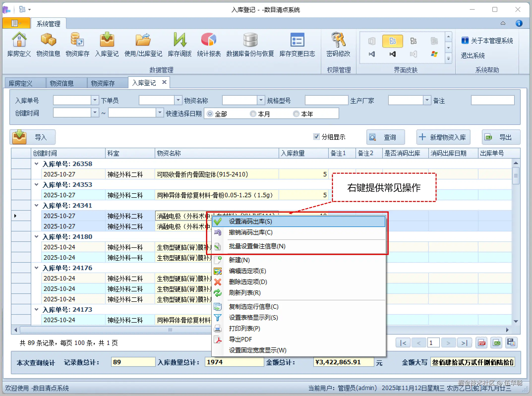Choose 撤销消码出库(C) from context menu
Image resolution: width=532 pixels, height=396 pixels.
[250, 232]
